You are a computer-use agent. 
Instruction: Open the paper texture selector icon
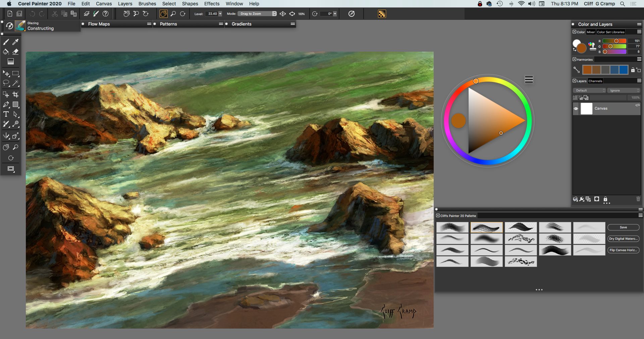pyautogui.click(x=382, y=14)
